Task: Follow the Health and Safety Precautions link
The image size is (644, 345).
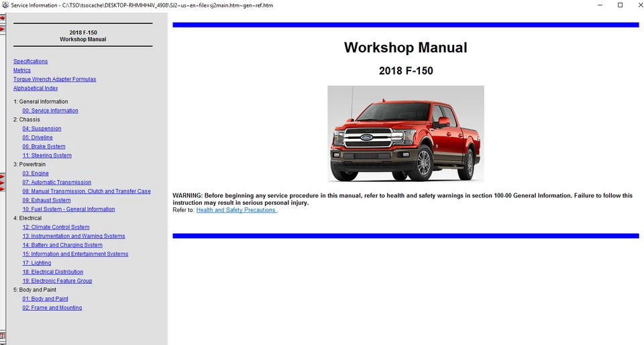Action: click(x=236, y=210)
